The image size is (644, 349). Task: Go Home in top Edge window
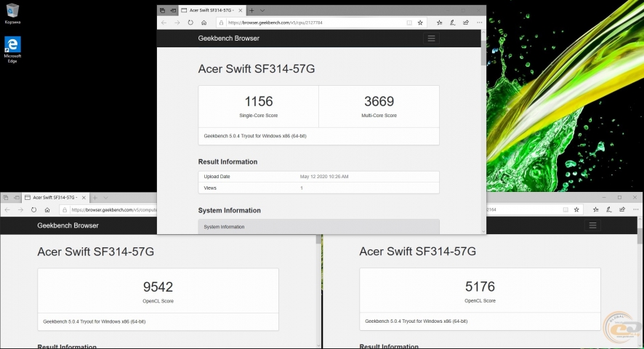click(x=204, y=23)
